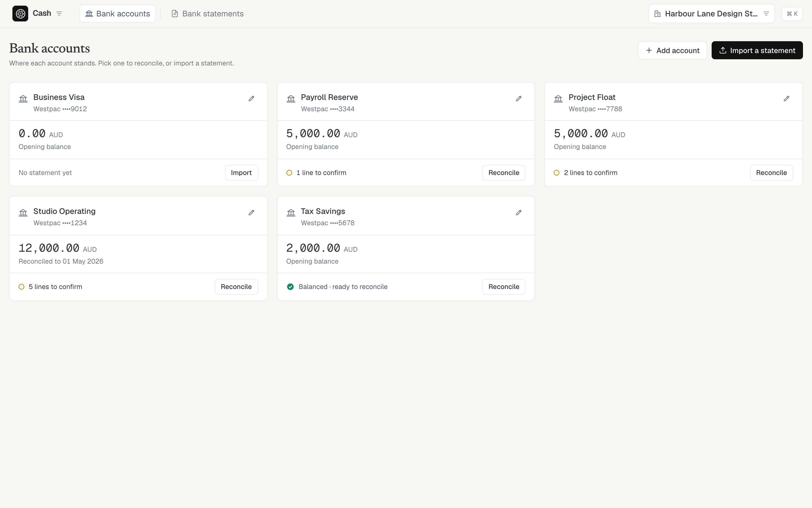The height and width of the screenshot is (508, 812).
Task: Click the bank icon on Business Visa card
Action: pyautogui.click(x=23, y=98)
